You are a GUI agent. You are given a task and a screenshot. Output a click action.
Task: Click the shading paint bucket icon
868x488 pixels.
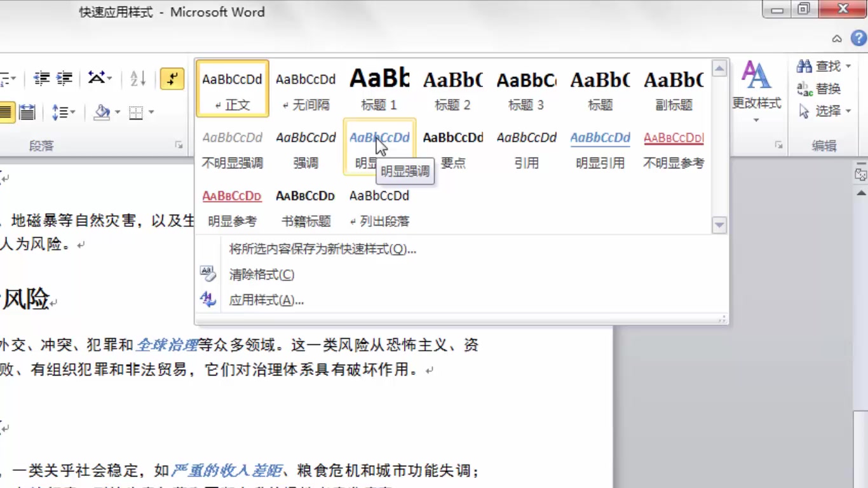pyautogui.click(x=101, y=112)
